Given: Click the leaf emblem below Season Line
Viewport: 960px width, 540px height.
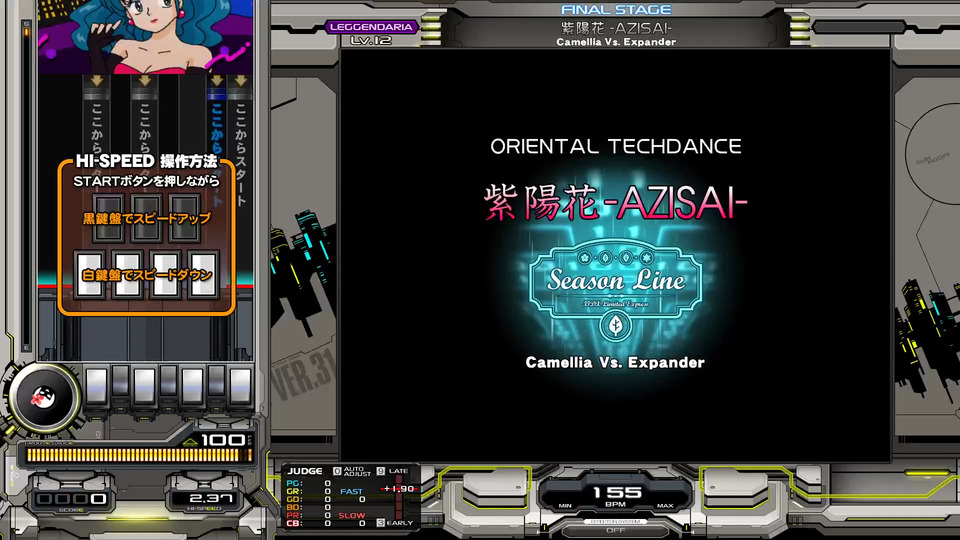Looking at the screenshot, I should [x=616, y=326].
